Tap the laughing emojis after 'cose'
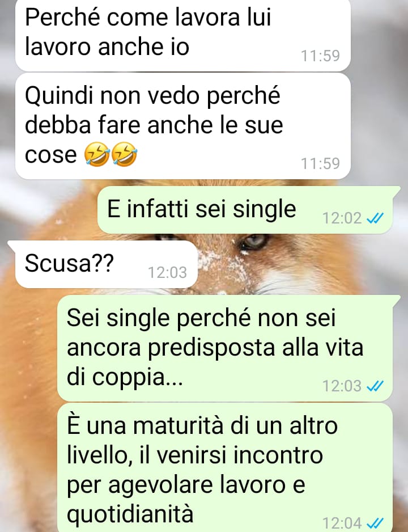The height and width of the screenshot is (532, 408). pos(110,154)
